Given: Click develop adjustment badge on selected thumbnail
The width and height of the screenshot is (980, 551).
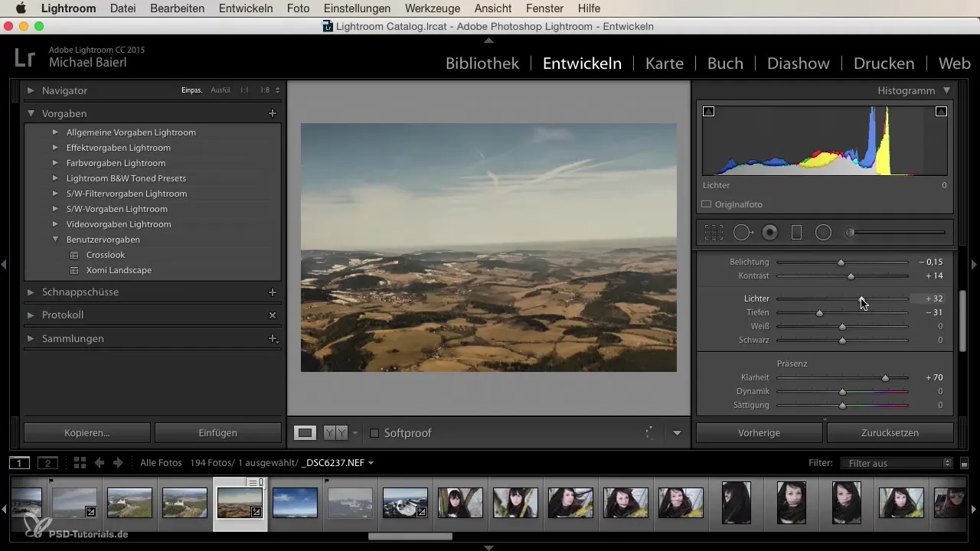Looking at the screenshot, I should (256, 511).
